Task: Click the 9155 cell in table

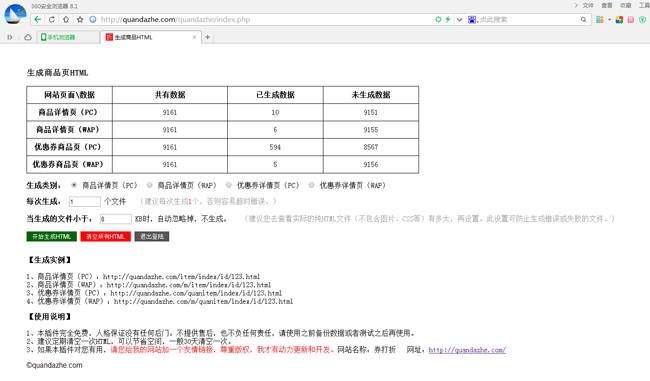Action: click(371, 130)
